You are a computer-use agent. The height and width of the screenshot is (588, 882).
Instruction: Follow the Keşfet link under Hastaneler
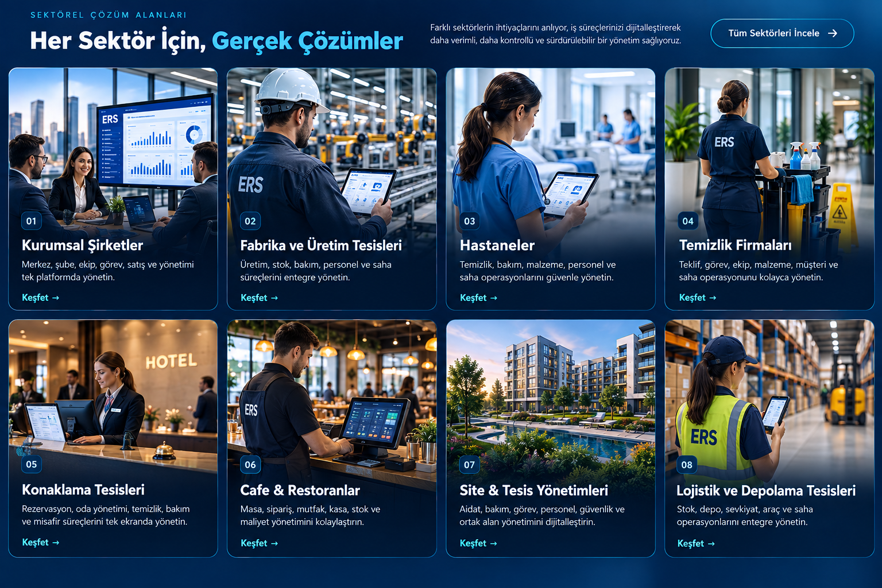478,297
